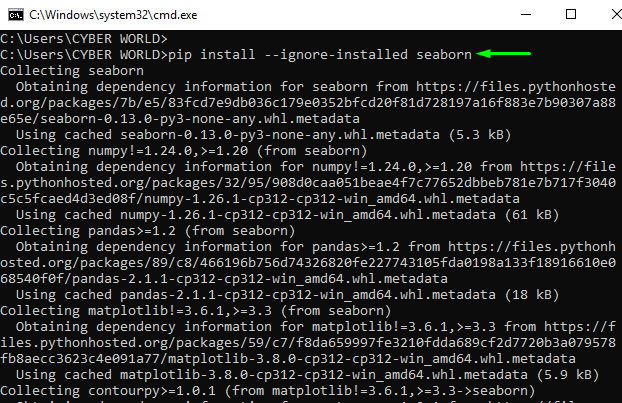Screen dimensions: 622x403
Task: Click the word seaborn in the pip command
Action: (x=443, y=54)
